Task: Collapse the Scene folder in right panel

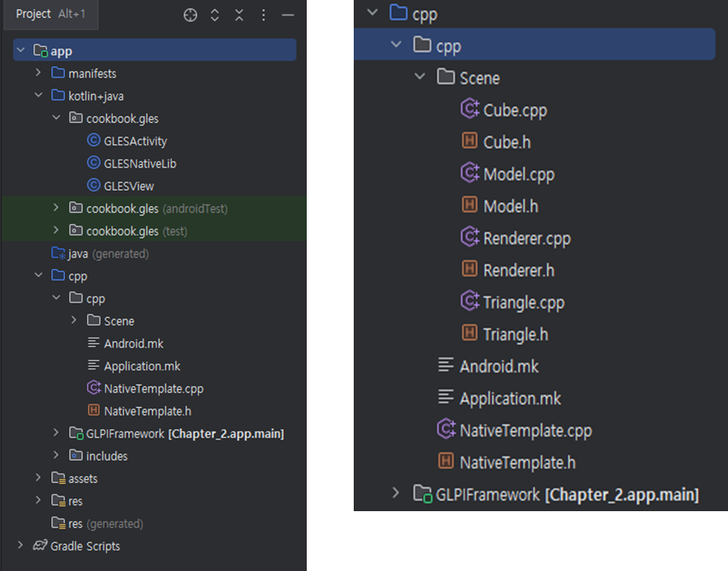Action: (x=420, y=76)
